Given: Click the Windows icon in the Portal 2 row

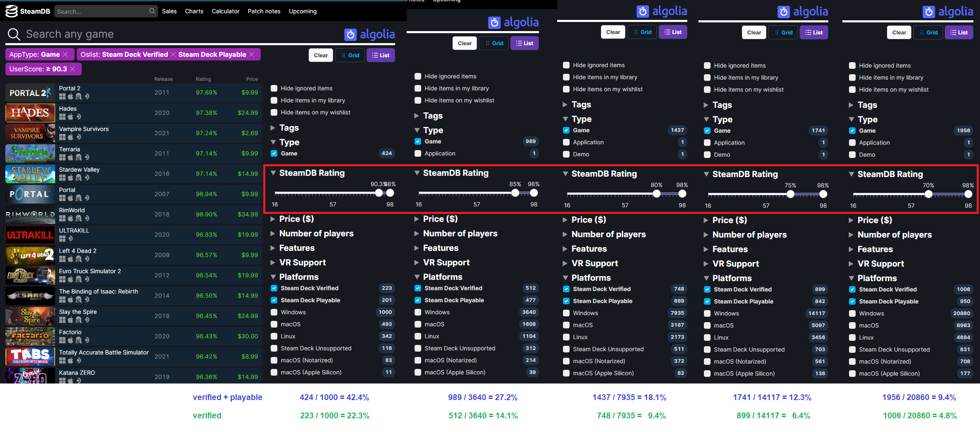Looking at the screenshot, I should click(62, 96).
